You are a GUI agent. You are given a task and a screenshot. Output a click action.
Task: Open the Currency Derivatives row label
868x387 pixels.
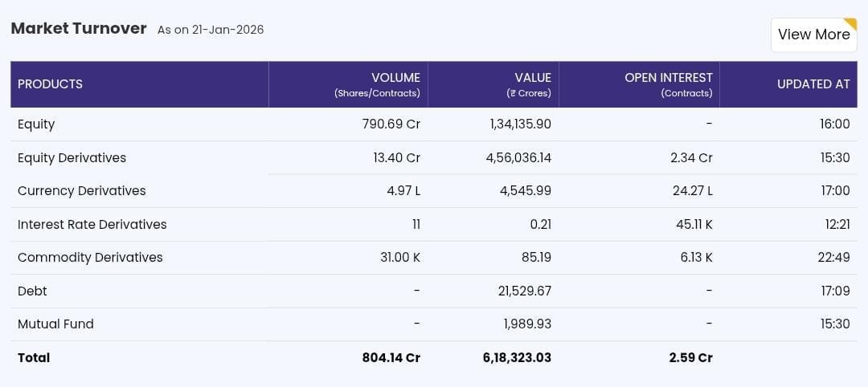tap(81, 191)
